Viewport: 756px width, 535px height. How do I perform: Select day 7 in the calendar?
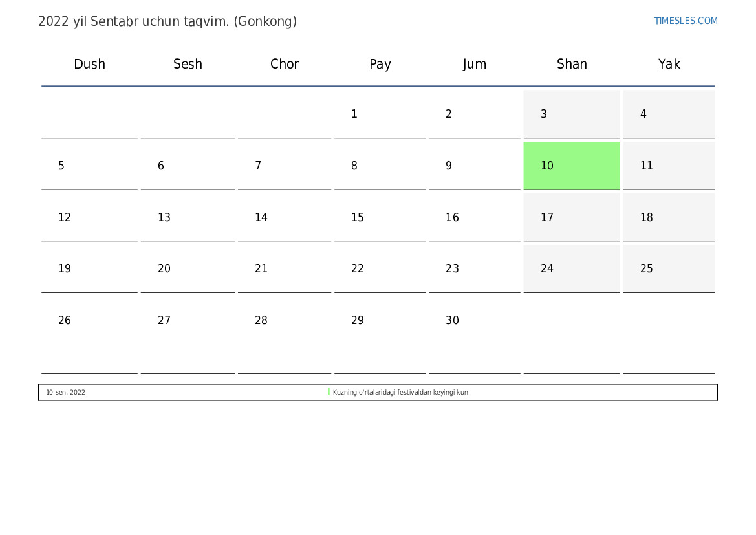click(x=285, y=166)
